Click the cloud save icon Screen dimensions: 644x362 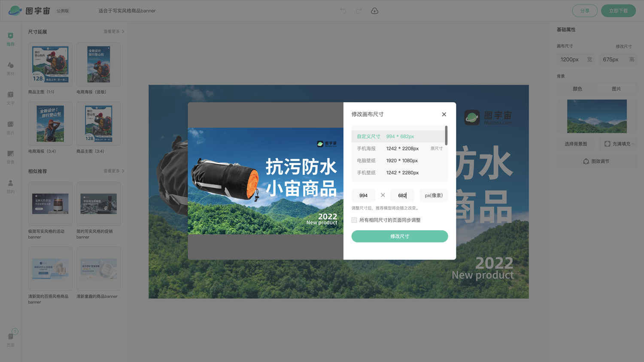coord(374,11)
